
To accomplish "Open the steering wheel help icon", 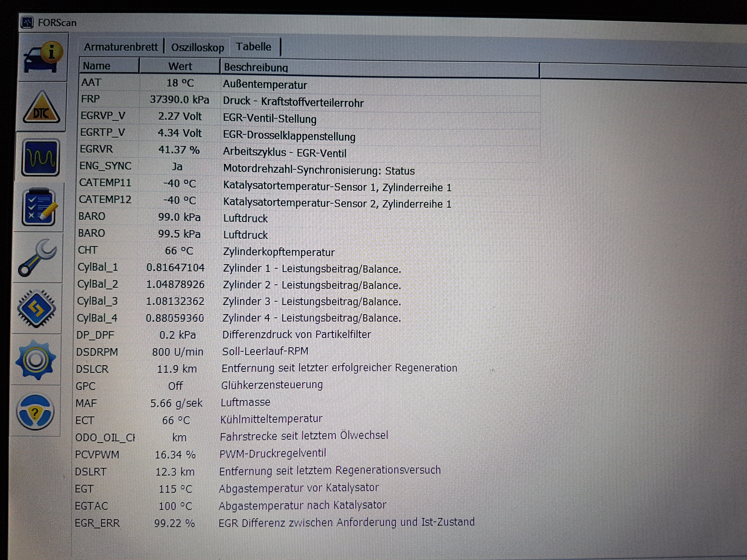I will (x=35, y=412).
